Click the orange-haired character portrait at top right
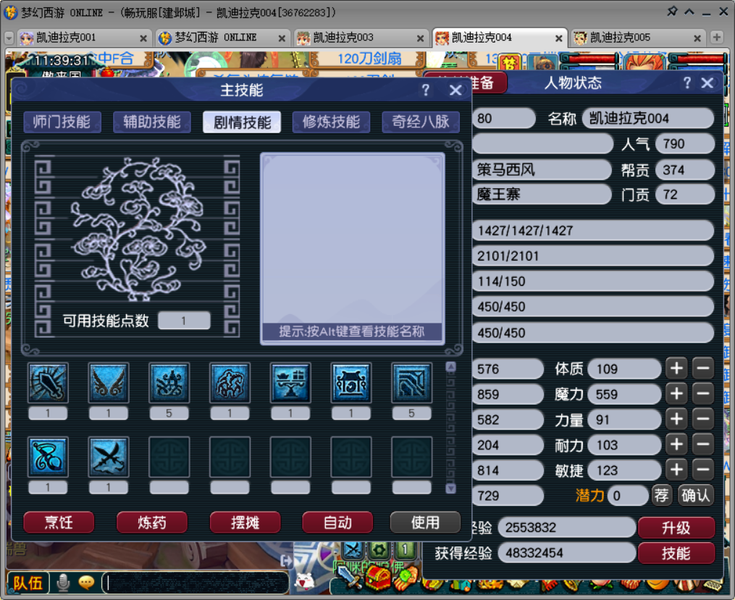Image resolution: width=735 pixels, height=600 pixels. click(x=645, y=63)
